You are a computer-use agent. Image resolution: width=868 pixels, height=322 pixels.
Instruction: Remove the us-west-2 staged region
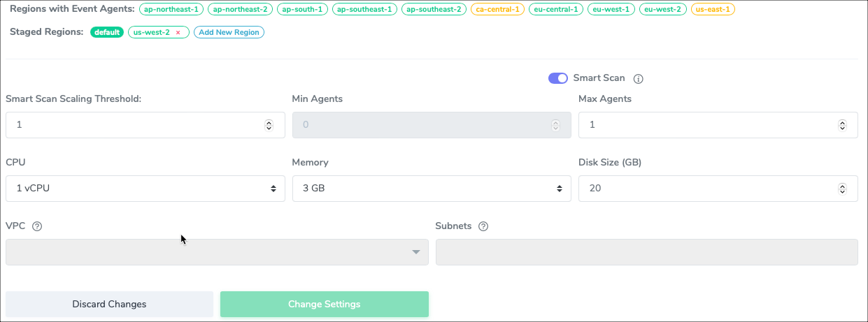tap(178, 33)
